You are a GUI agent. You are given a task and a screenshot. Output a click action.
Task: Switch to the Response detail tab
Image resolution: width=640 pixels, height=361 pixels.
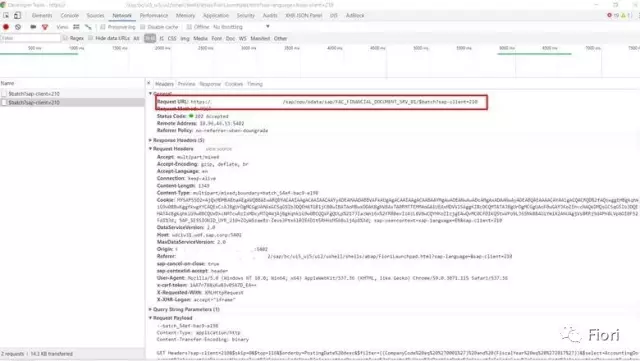click(210, 84)
